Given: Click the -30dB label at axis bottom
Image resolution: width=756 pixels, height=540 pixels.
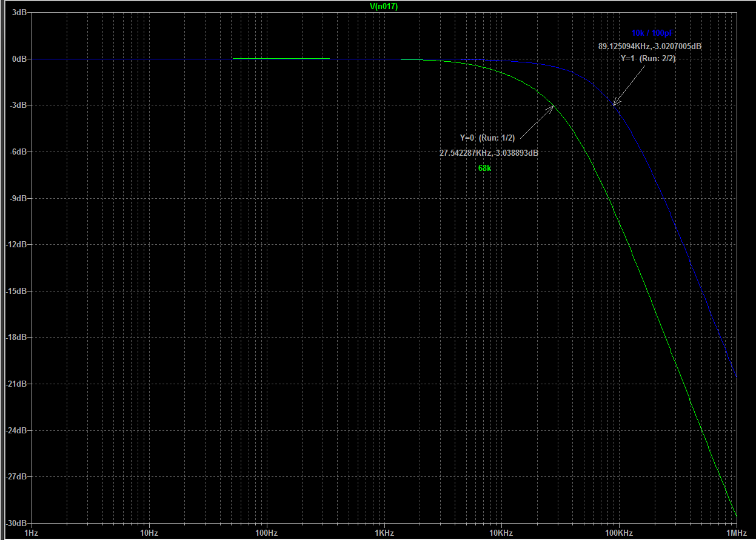Looking at the screenshot, I should click(x=16, y=523).
